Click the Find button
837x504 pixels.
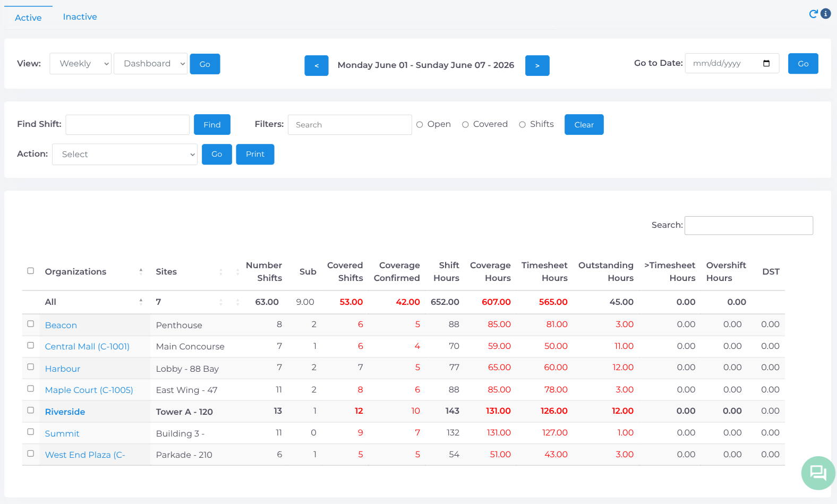click(212, 124)
